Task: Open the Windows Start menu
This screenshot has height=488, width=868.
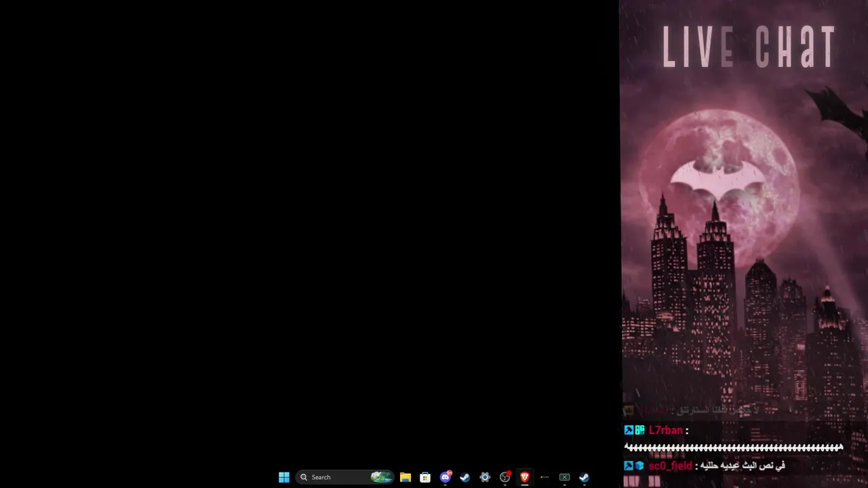Action: click(284, 477)
